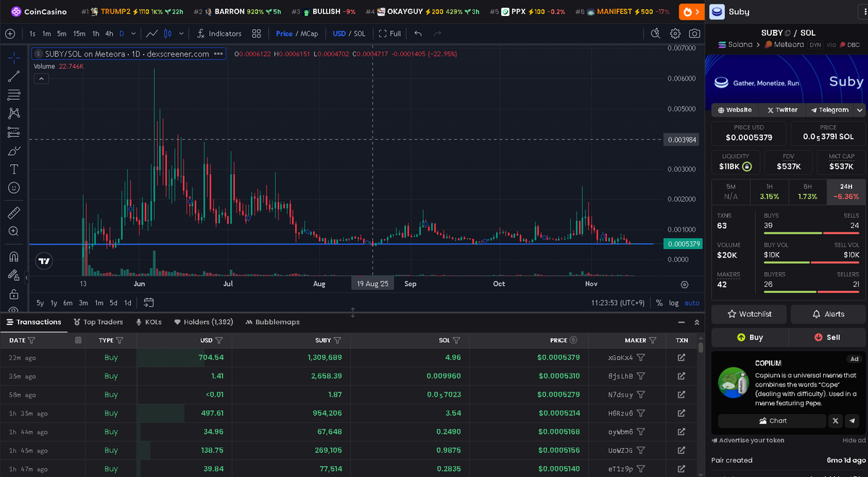Screen dimensions: 868x477
Task: Set chart range to 3m
Action: click(84, 303)
